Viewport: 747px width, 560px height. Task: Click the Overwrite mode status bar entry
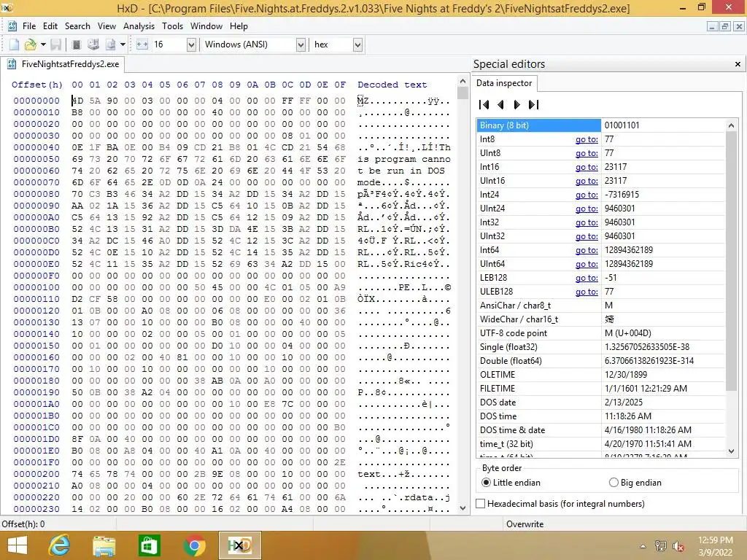click(525, 524)
